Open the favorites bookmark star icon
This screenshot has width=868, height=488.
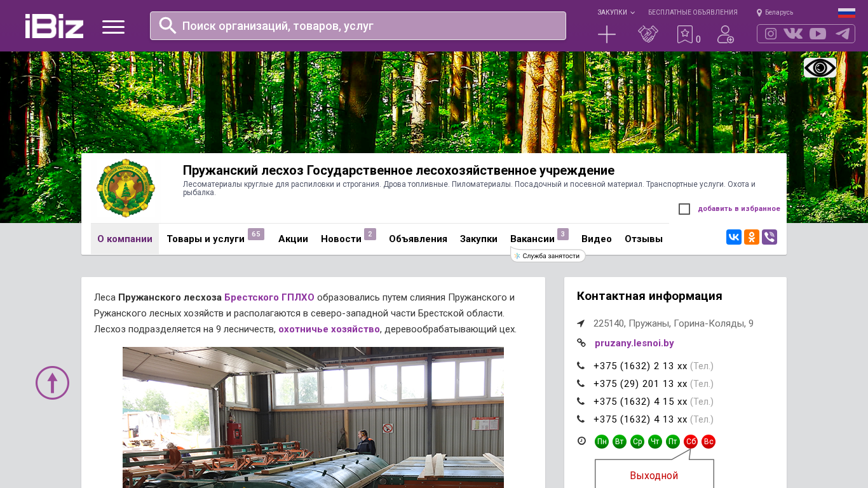click(x=684, y=34)
